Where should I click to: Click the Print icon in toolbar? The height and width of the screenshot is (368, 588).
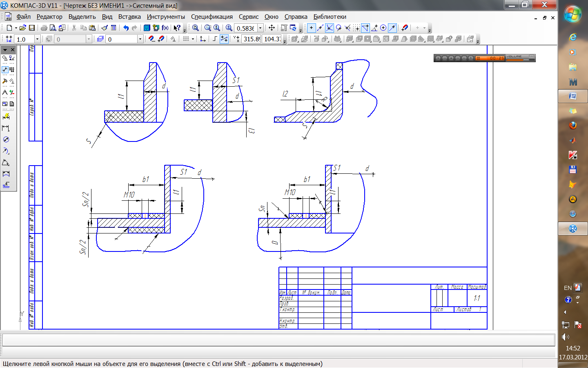point(44,28)
